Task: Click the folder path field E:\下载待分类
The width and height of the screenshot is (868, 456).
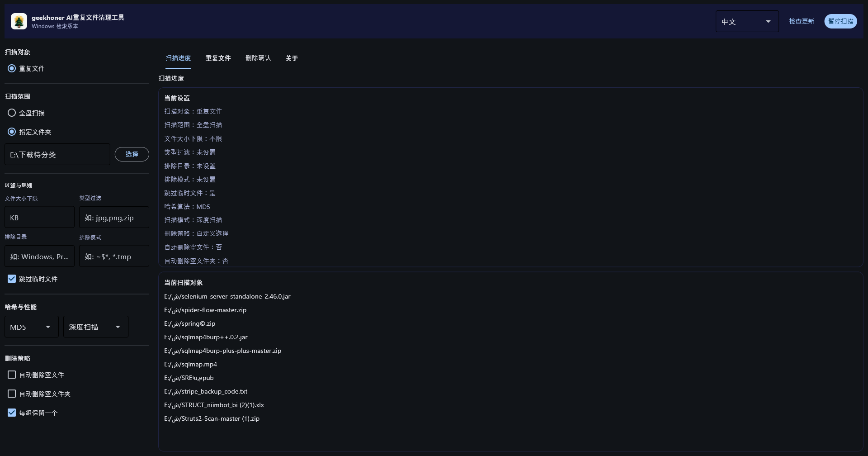Action: click(x=57, y=155)
